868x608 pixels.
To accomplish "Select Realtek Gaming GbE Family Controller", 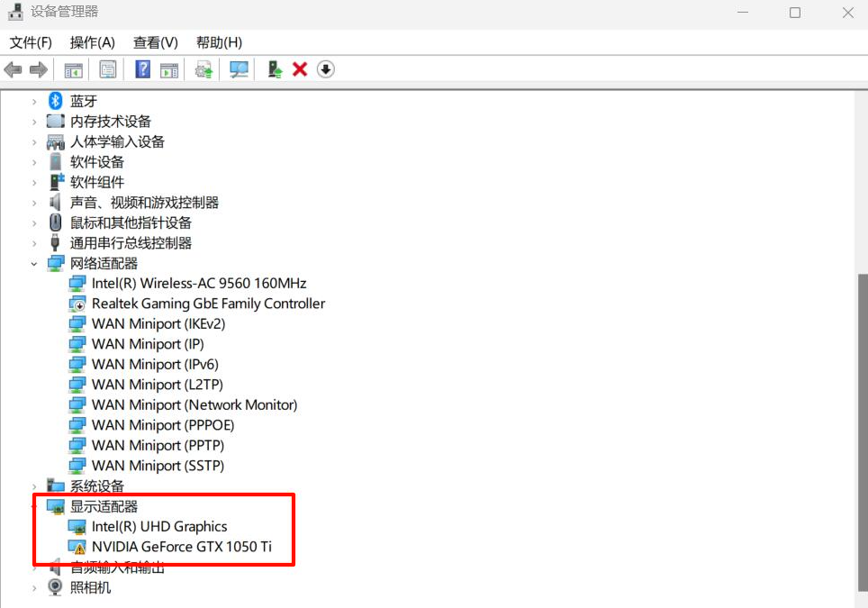I will coord(208,304).
